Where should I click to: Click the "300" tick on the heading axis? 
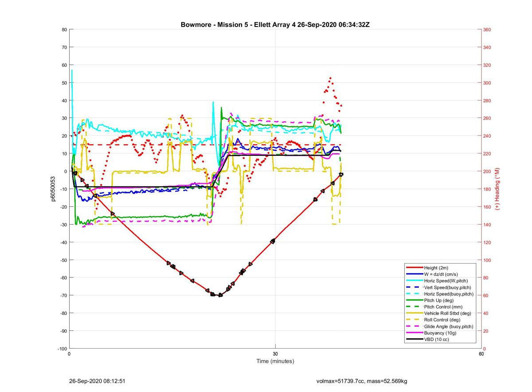[488, 83]
